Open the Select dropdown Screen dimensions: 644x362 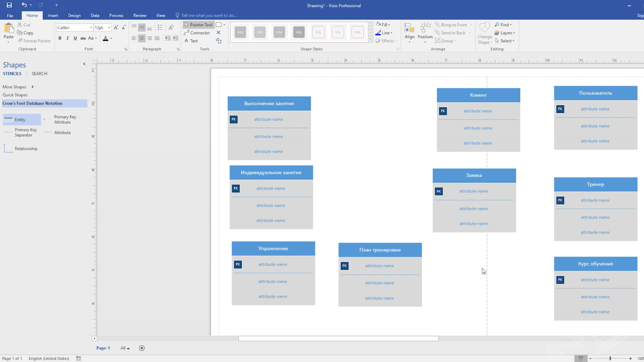[504, 41]
